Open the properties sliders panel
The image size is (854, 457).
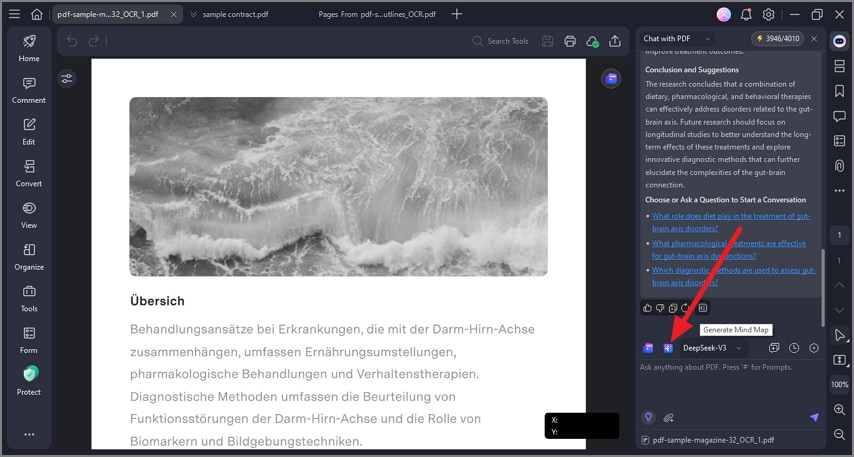point(67,79)
